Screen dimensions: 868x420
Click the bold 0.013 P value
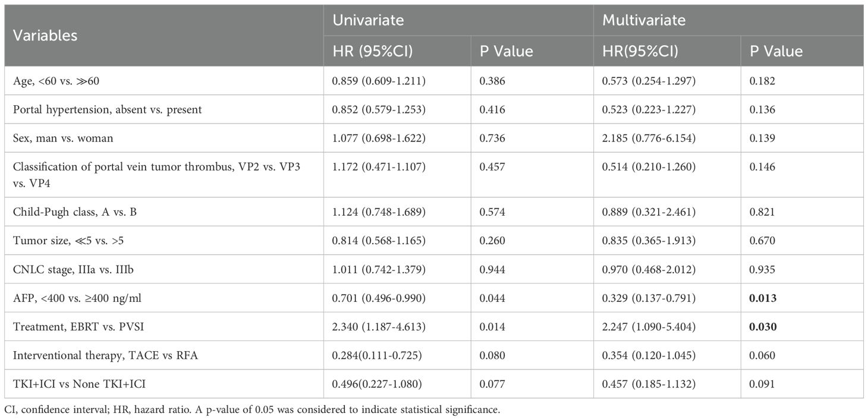click(762, 298)
